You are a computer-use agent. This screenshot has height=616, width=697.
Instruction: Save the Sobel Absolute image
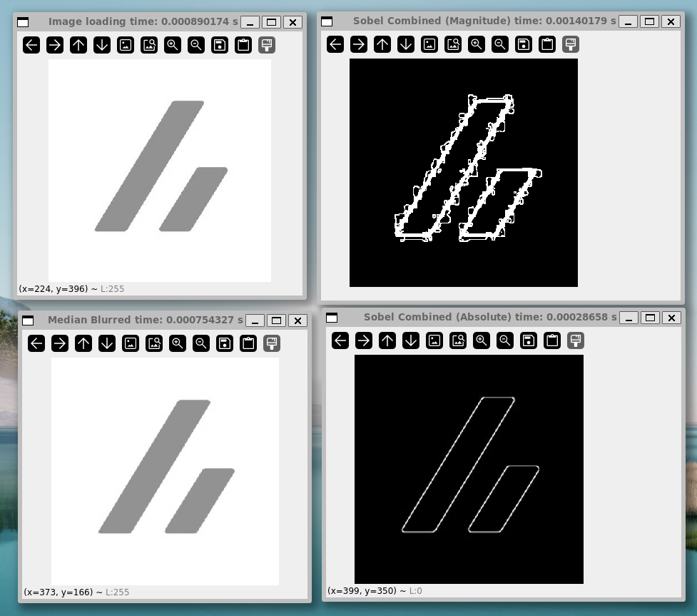coord(529,340)
